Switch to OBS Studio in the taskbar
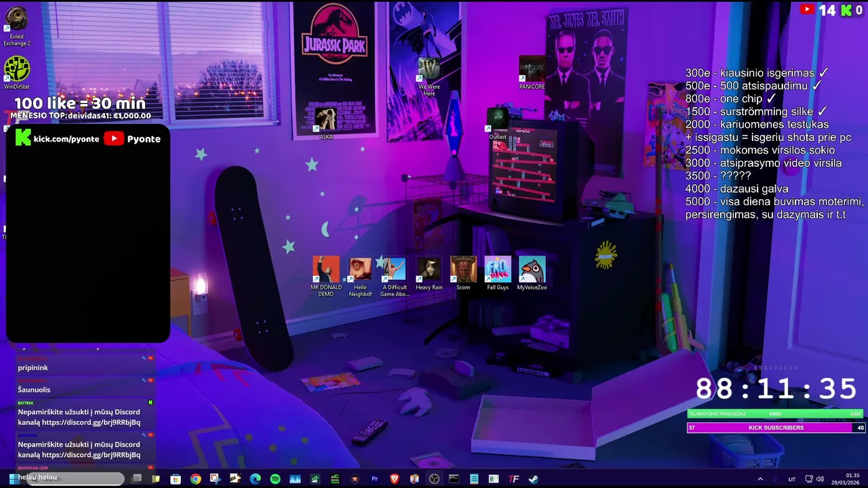This screenshot has width=868, height=488. (x=434, y=479)
